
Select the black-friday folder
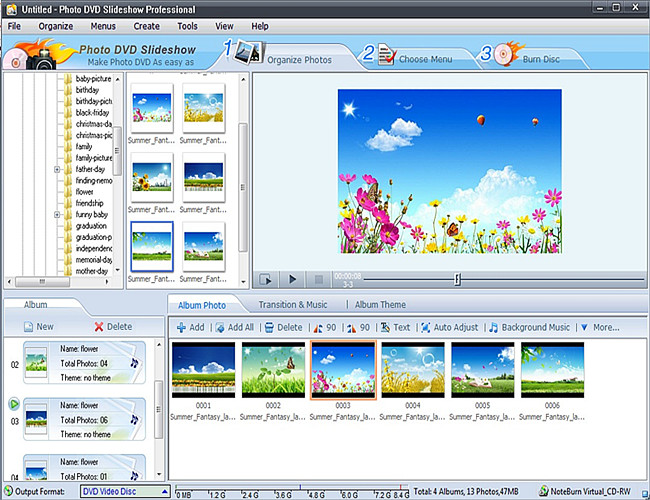92,112
